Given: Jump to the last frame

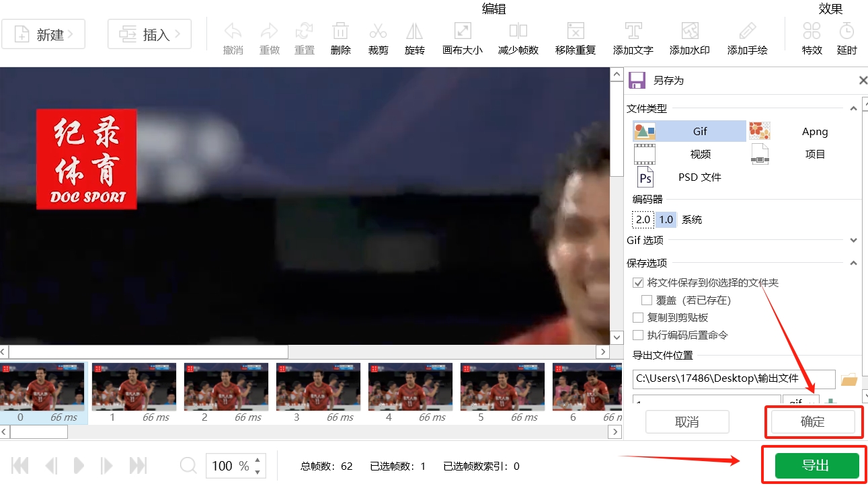Looking at the screenshot, I should [x=138, y=465].
